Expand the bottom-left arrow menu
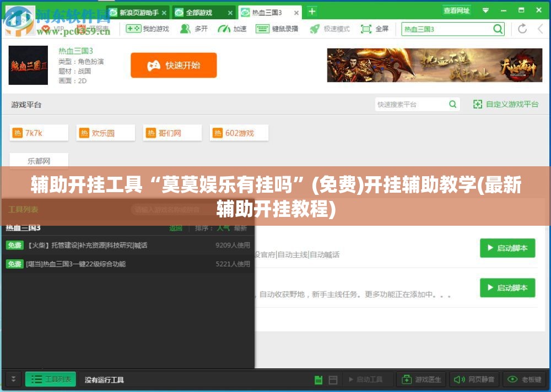 (x=13, y=379)
